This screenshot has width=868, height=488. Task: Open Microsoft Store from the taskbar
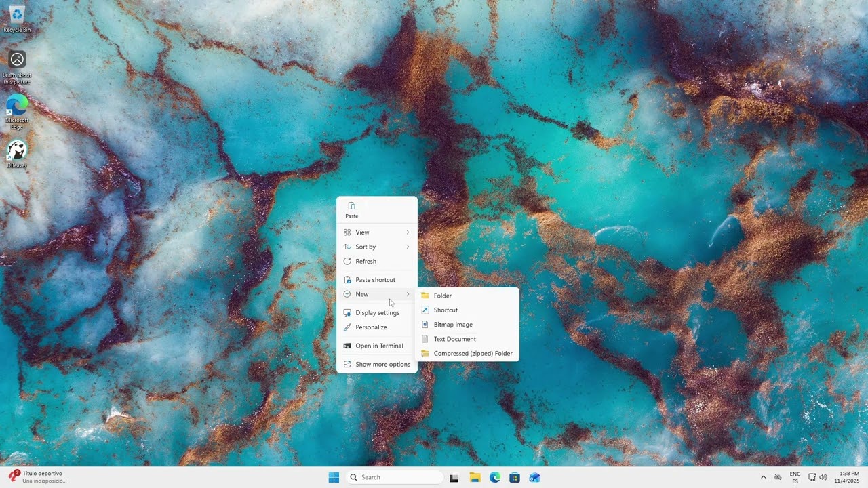[x=515, y=477]
